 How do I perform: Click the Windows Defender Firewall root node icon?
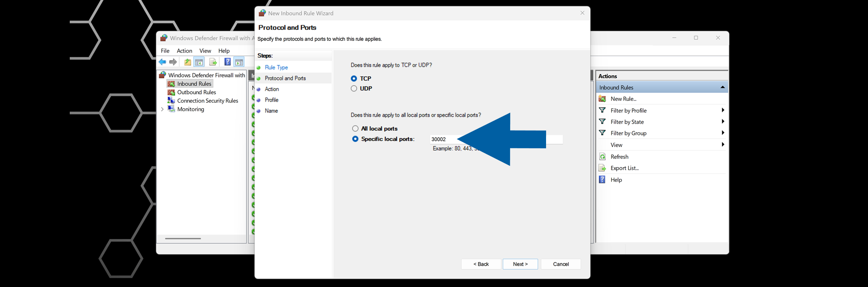pyautogui.click(x=163, y=75)
